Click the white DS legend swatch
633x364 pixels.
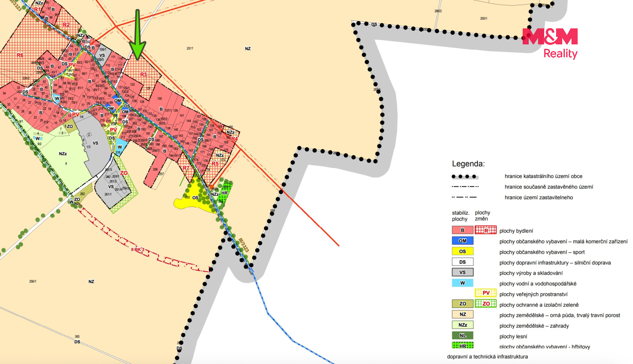point(462,262)
